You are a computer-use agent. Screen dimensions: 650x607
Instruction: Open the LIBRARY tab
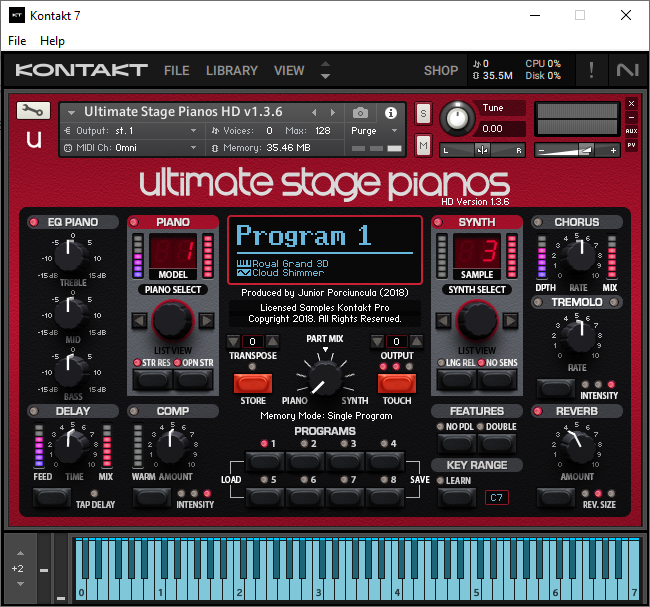pos(232,70)
